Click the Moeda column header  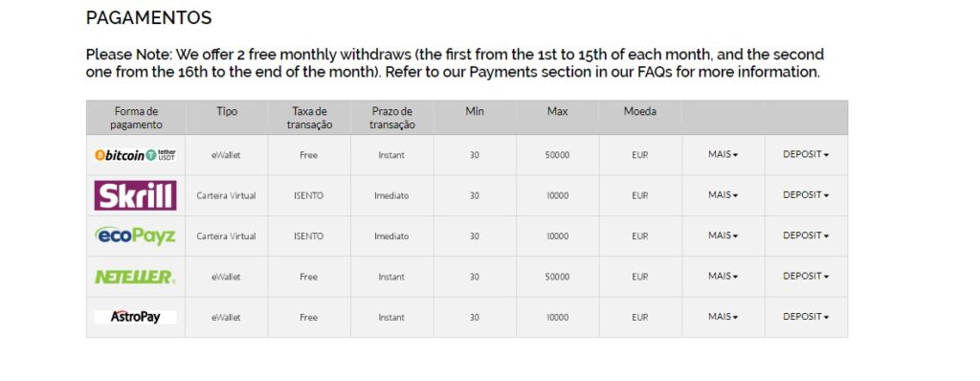pyautogui.click(x=640, y=111)
